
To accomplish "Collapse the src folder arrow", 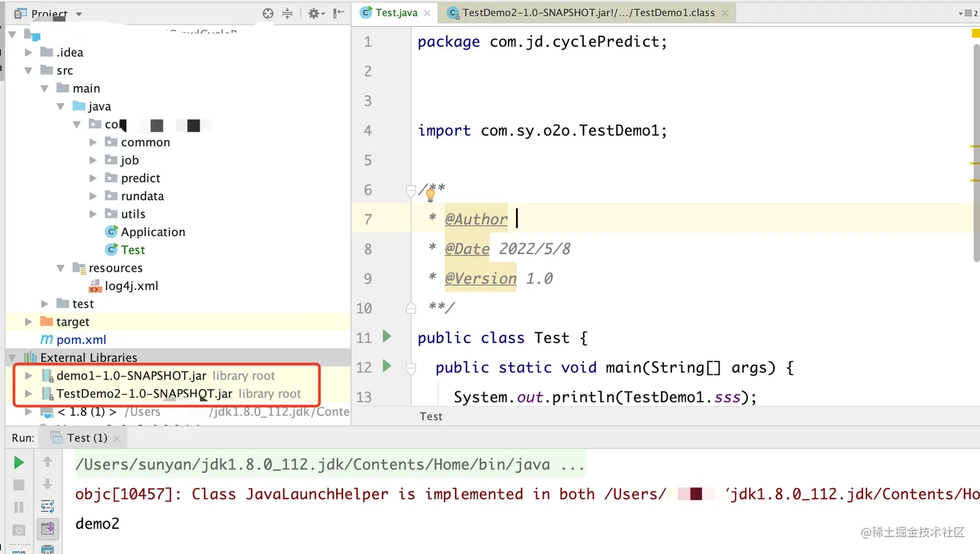I will tap(29, 70).
